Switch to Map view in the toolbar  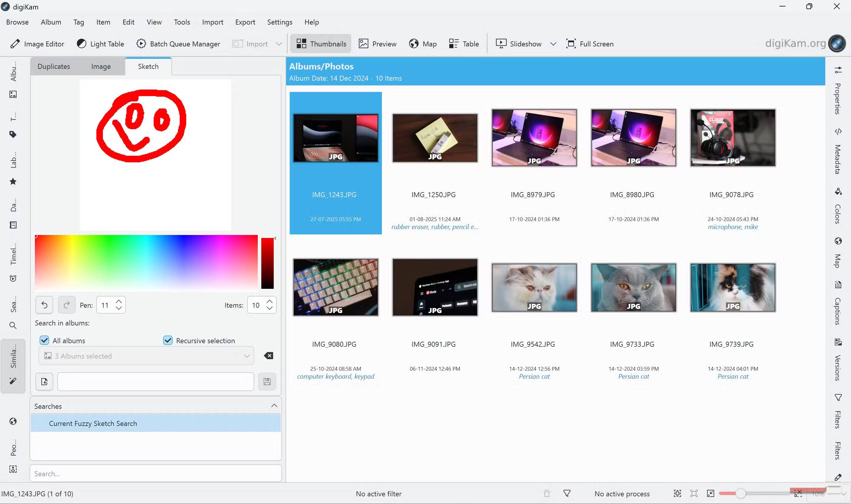pos(422,43)
